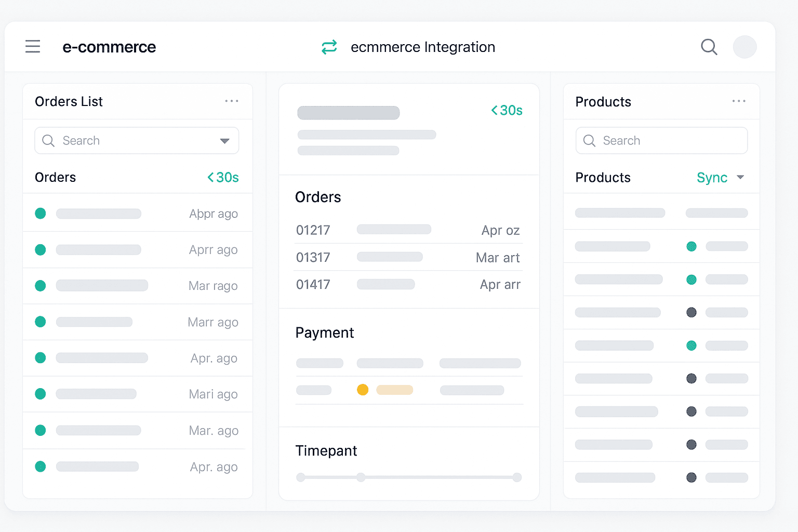Click the Sync link in the Products panel
This screenshot has height=532, width=798.
(712, 177)
